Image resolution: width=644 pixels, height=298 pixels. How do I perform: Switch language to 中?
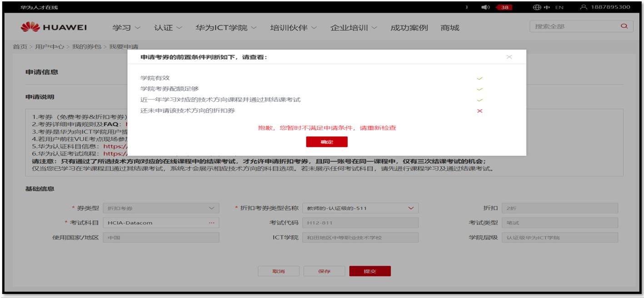click(547, 7)
